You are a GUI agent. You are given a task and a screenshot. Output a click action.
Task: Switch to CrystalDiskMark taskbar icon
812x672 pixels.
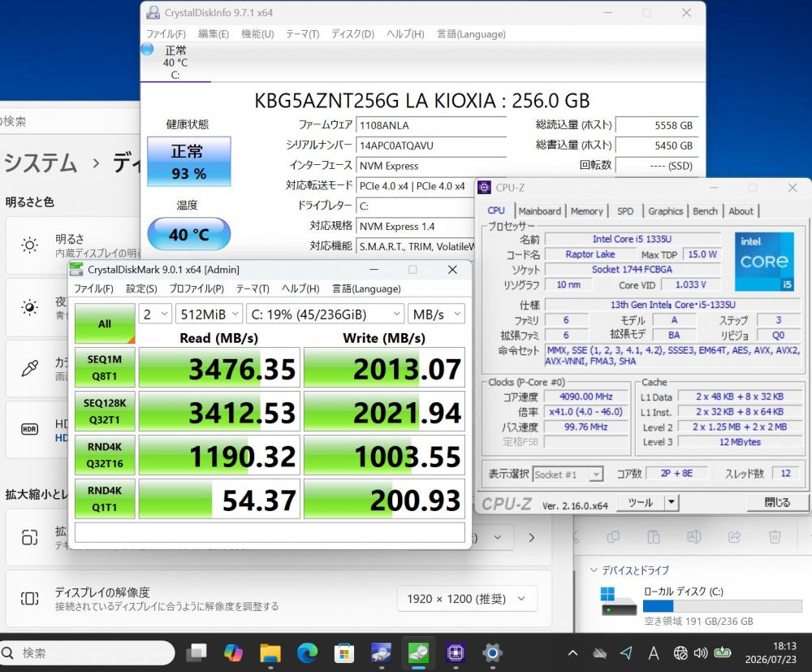[418, 652]
